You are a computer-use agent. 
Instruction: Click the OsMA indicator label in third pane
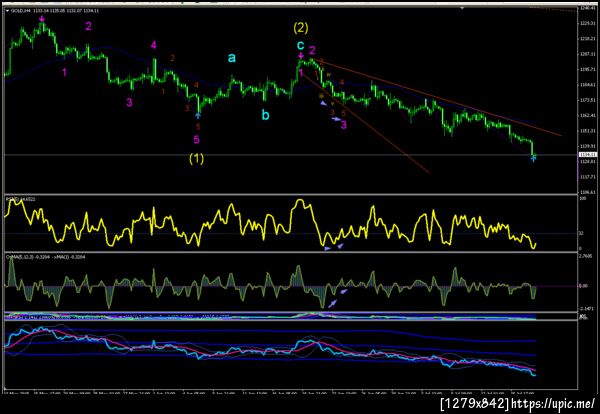point(45,257)
